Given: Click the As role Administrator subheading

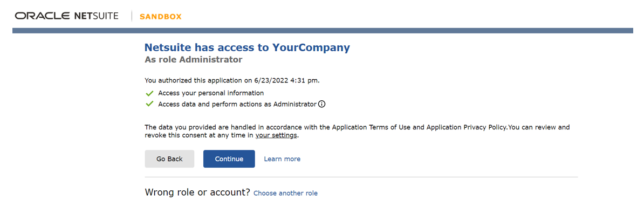Looking at the screenshot, I should point(194,60).
